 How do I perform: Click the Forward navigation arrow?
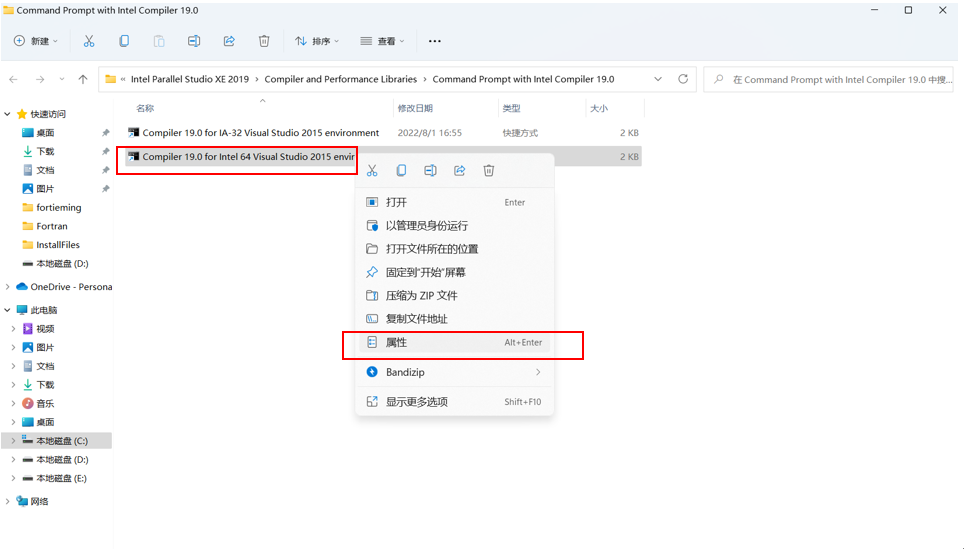click(x=40, y=79)
